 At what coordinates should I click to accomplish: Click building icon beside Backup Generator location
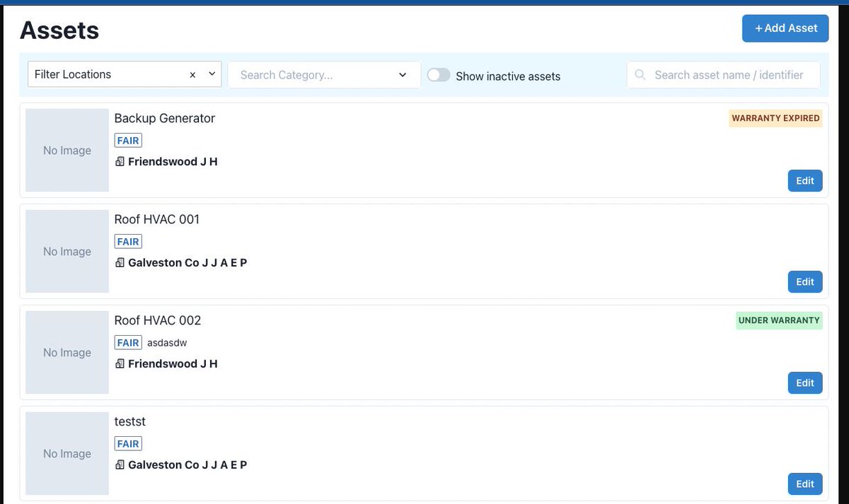120,162
